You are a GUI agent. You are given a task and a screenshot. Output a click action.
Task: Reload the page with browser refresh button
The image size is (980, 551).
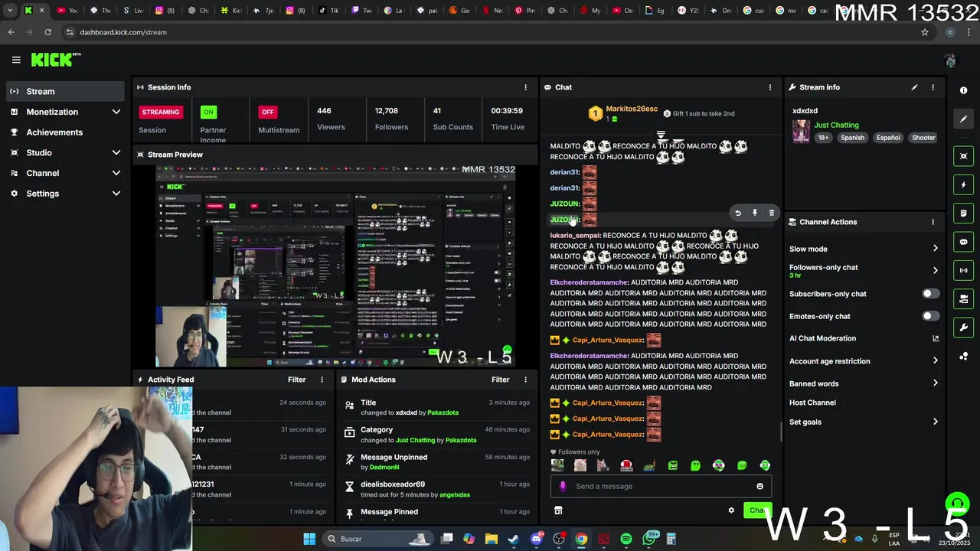[47, 32]
